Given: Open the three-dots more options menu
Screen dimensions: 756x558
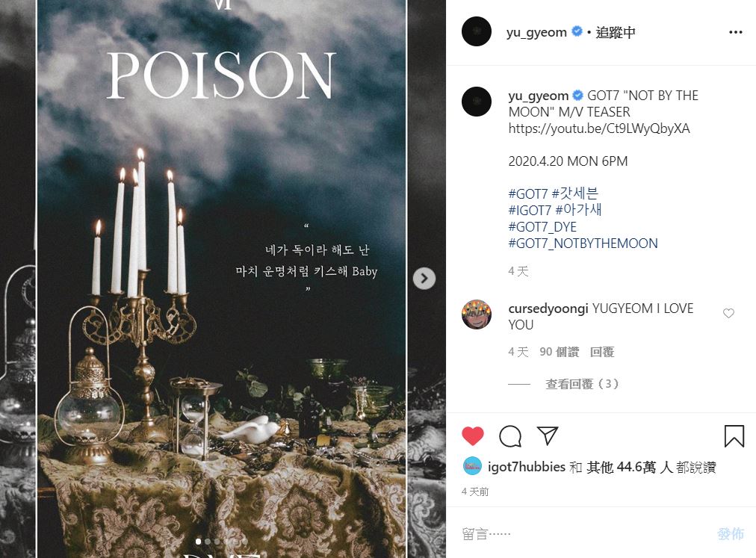Looking at the screenshot, I should click(x=736, y=32).
